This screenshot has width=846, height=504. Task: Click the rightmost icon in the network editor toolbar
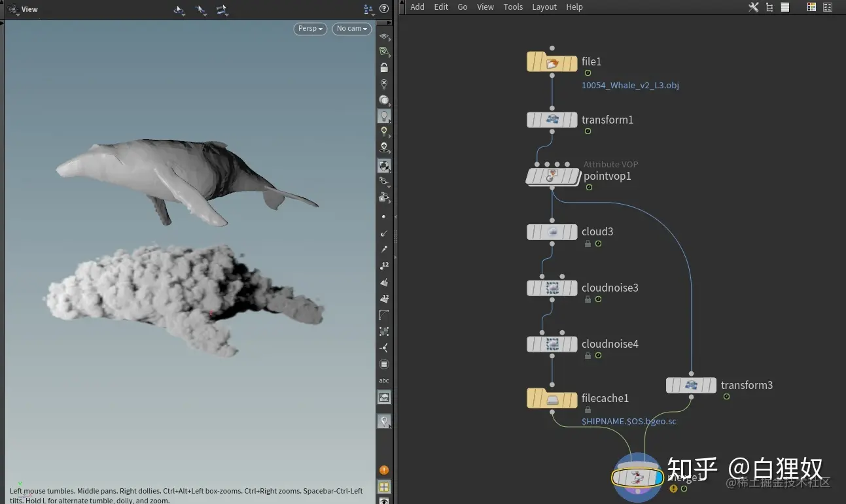click(827, 7)
